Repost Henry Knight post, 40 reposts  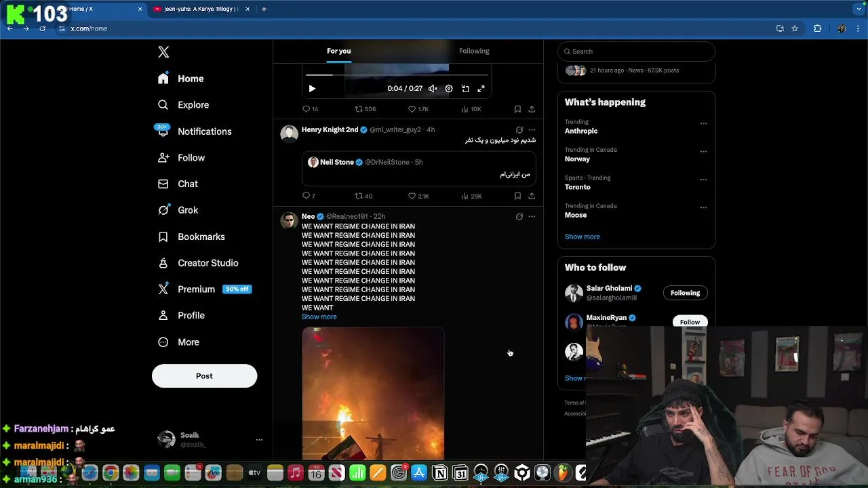coord(364,196)
